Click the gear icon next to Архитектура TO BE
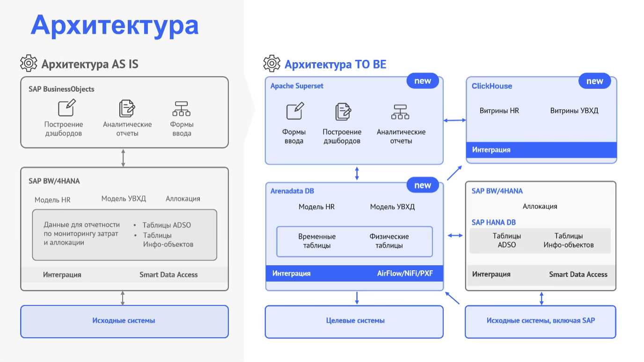This screenshot has width=644, height=362. (271, 63)
